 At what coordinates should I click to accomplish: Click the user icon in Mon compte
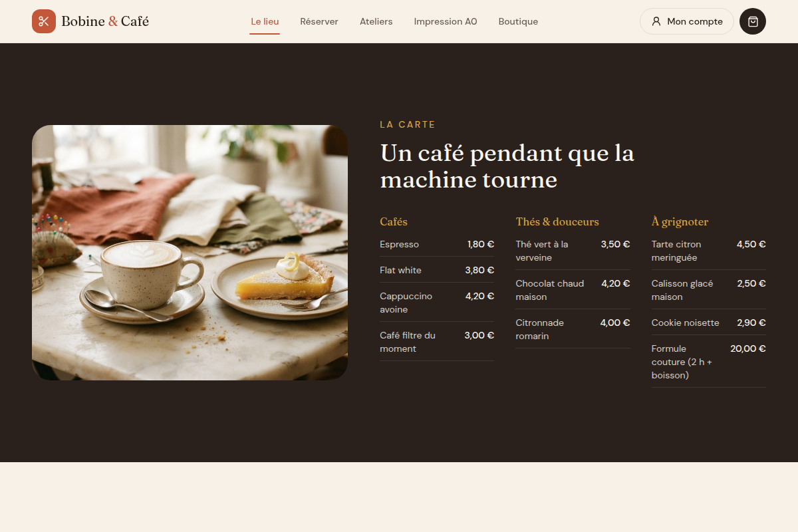click(x=656, y=21)
